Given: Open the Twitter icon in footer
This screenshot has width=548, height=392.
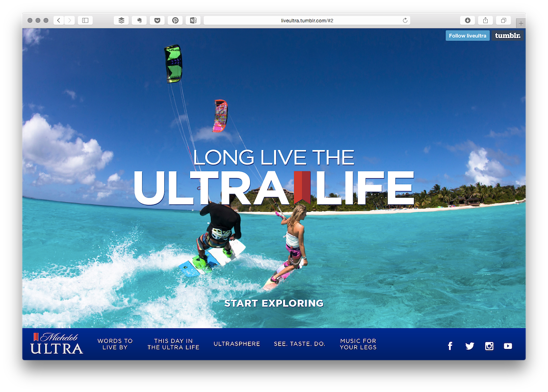Looking at the screenshot, I should pos(470,346).
